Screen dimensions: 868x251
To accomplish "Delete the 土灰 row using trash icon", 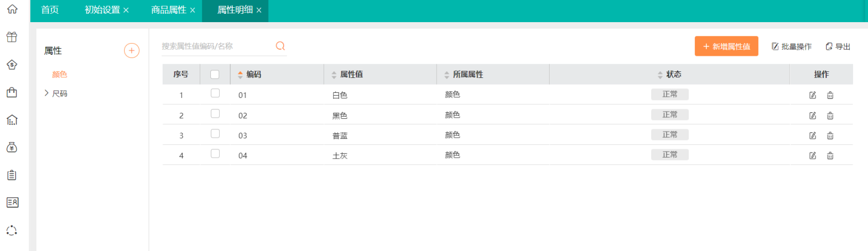I will (x=830, y=156).
